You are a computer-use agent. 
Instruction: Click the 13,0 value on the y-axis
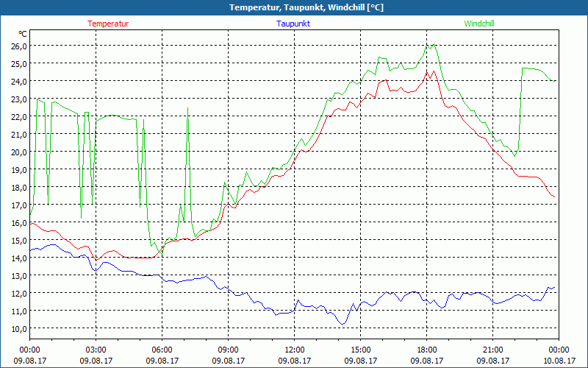coord(19,275)
